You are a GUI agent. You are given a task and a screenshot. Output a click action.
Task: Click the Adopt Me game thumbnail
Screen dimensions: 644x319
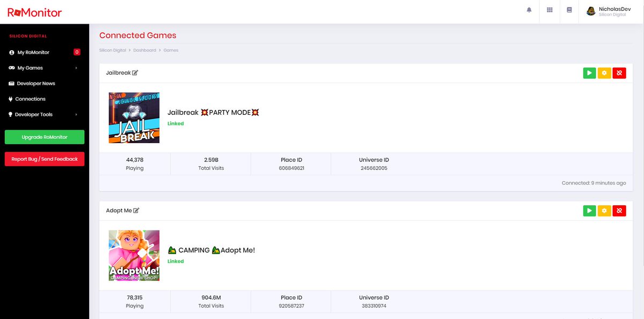tap(134, 256)
